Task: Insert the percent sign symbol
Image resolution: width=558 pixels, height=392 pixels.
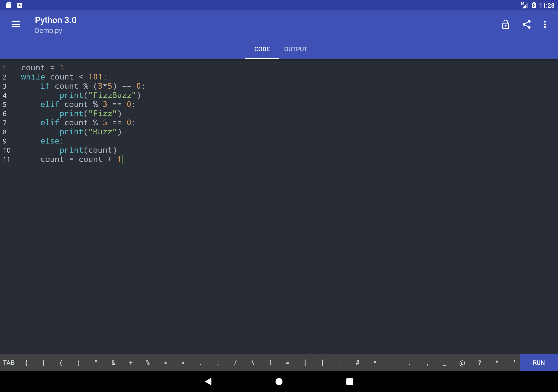Action: (x=148, y=363)
